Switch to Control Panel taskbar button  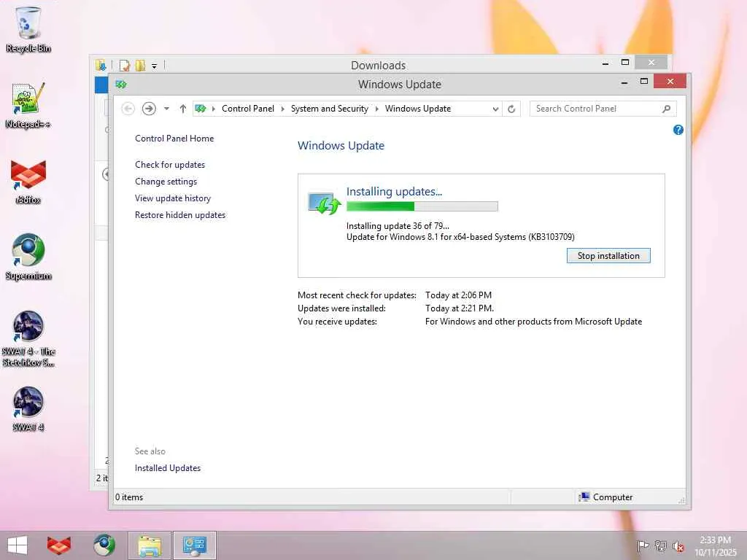point(194,545)
